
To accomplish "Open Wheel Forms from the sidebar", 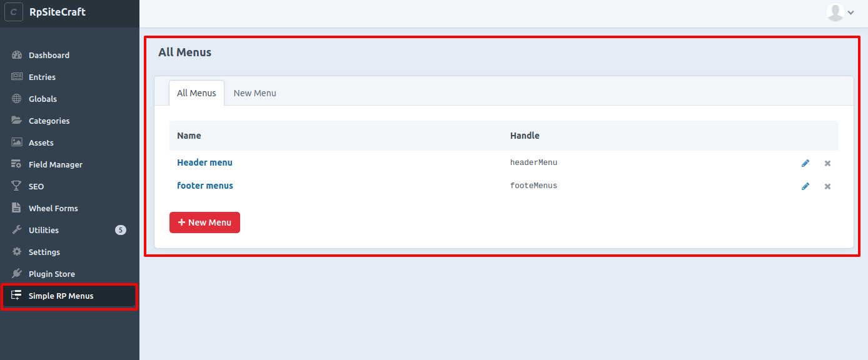I will [x=53, y=208].
